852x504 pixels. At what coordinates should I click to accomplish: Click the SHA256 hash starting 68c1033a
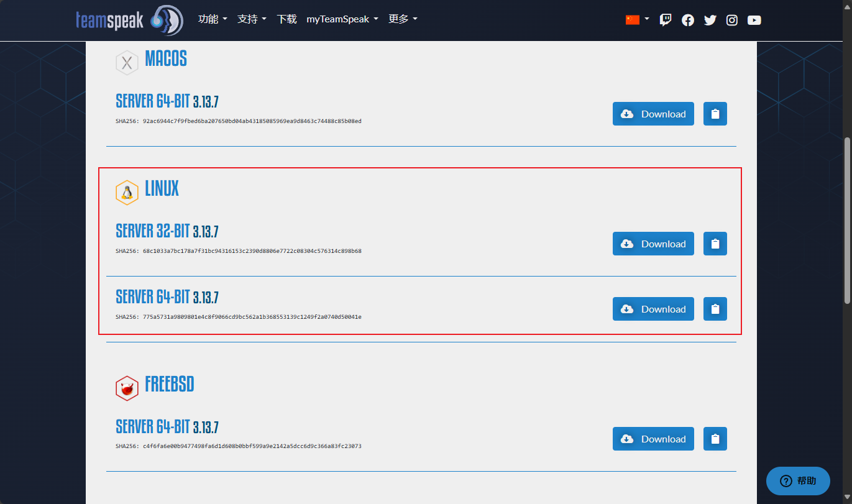tap(252, 251)
